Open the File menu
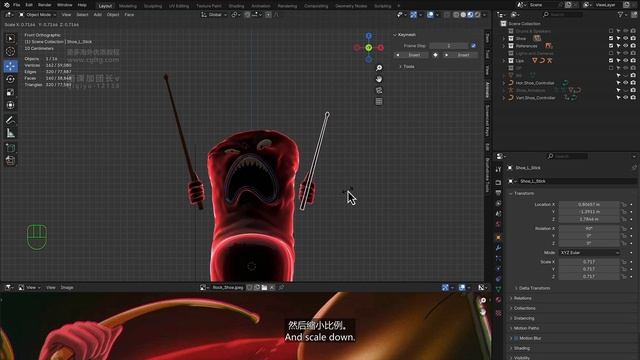 tap(17, 5)
